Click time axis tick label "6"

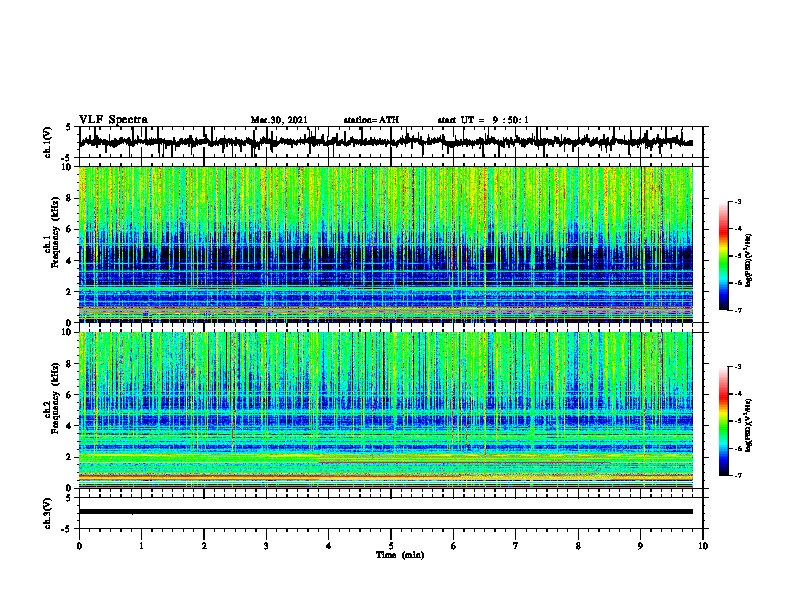[x=454, y=546]
